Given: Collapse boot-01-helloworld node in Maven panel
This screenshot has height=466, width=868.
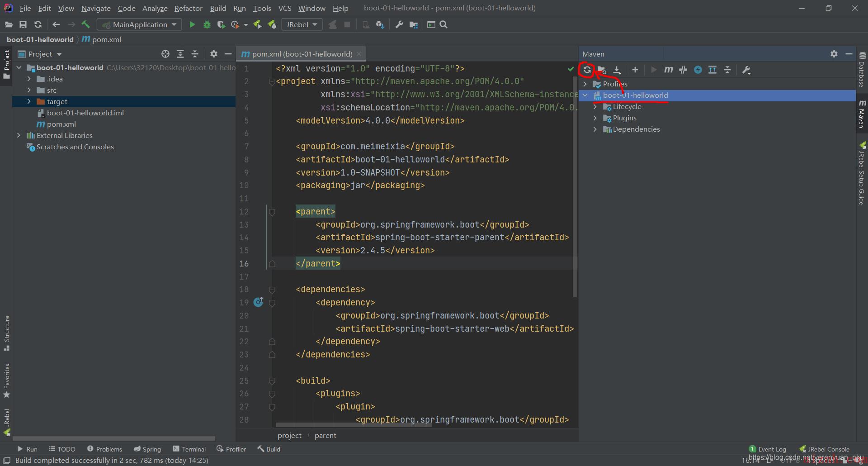Looking at the screenshot, I should (585, 95).
